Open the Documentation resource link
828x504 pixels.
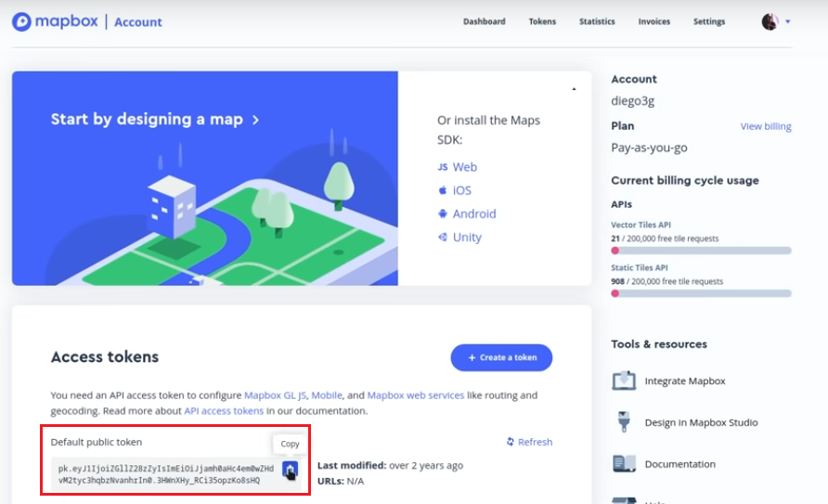680,464
